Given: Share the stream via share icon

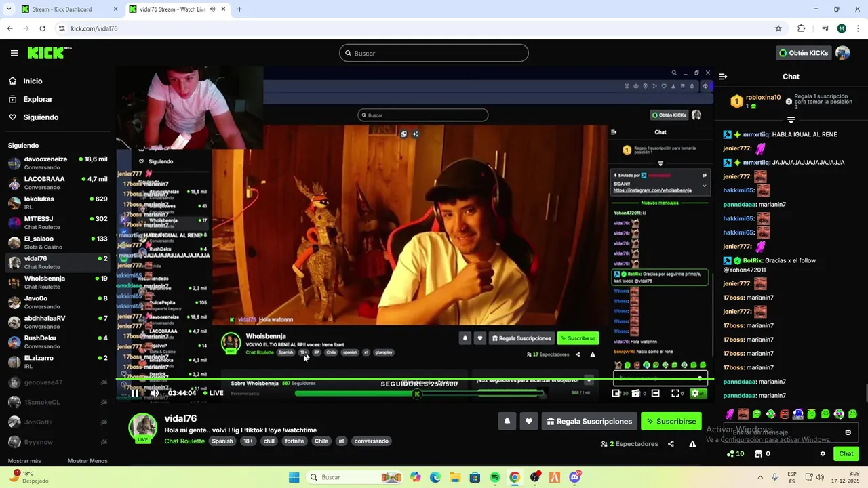Looking at the screenshot, I should tap(671, 444).
